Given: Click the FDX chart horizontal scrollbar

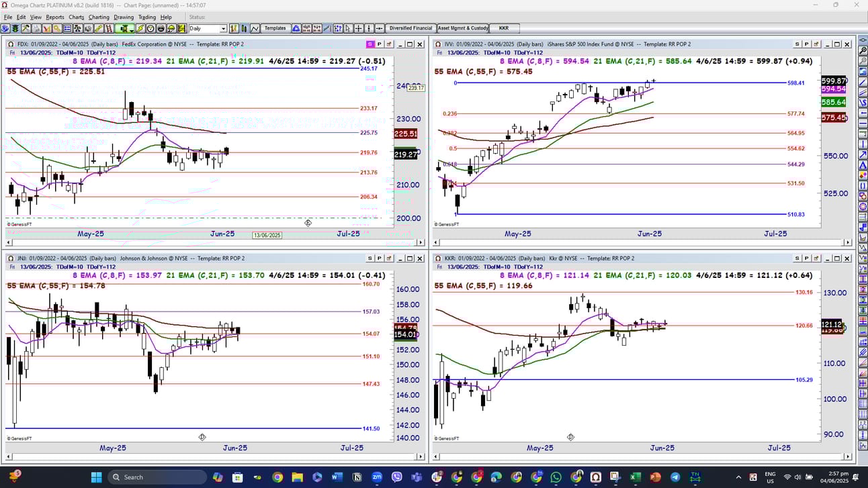Looking at the screenshot, I should (215, 242).
